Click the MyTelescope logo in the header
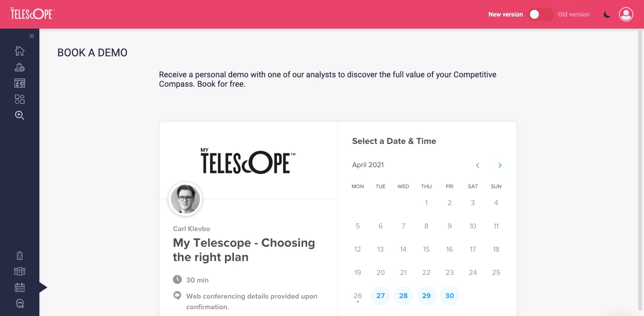 pyautogui.click(x=32, y=14)
